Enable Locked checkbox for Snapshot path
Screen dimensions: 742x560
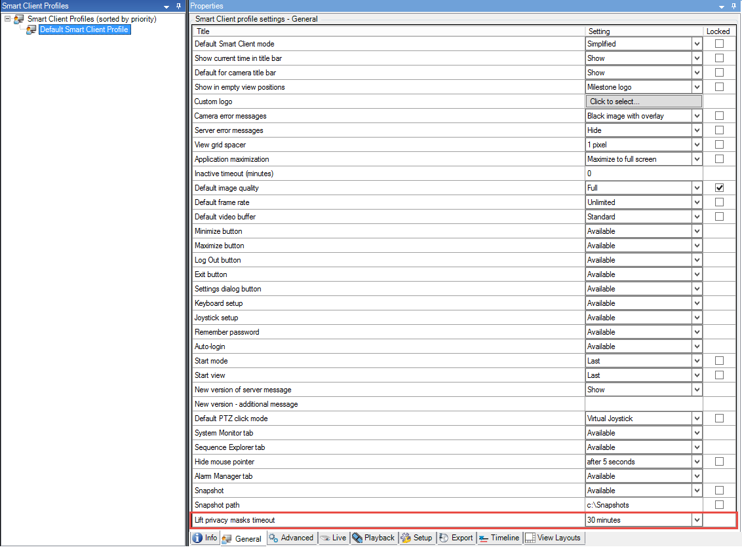click(719, 505)
